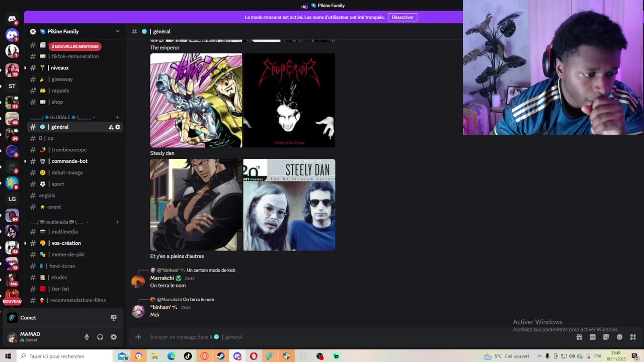Click the NOUVEAU unread indicator
This screenshot has width=644, height=362.
[12, 301]
